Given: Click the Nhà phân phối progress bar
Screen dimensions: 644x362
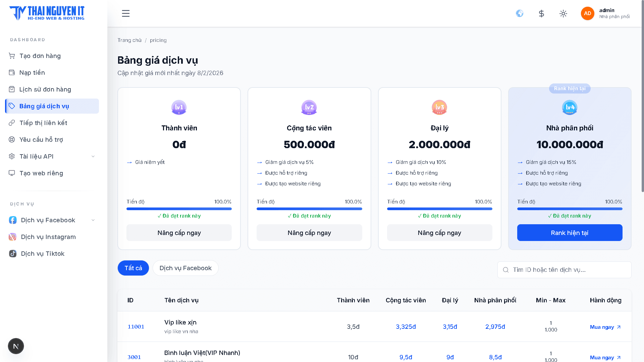Looking at the screenshot, I should [x=570, y=209].
